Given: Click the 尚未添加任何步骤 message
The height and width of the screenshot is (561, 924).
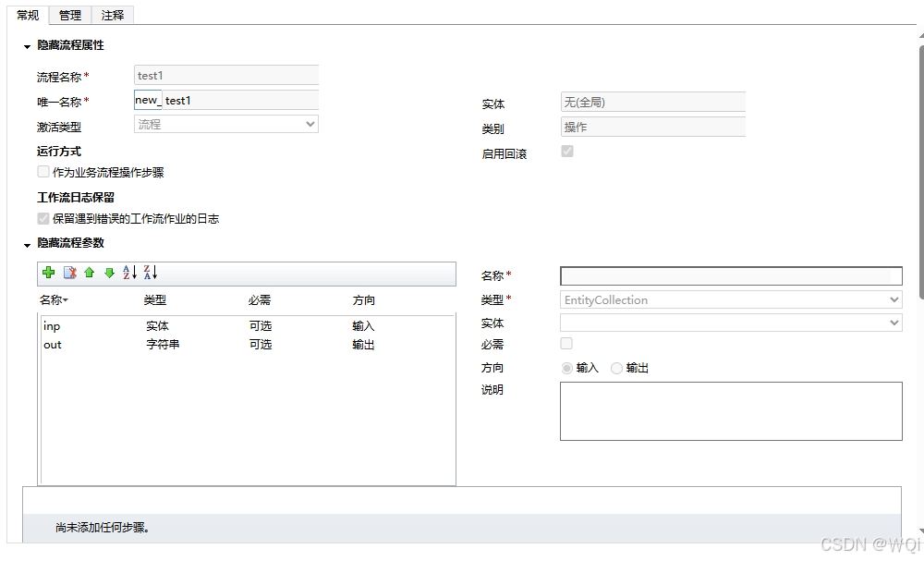Looking at the screenshot, I should [103, 528].
